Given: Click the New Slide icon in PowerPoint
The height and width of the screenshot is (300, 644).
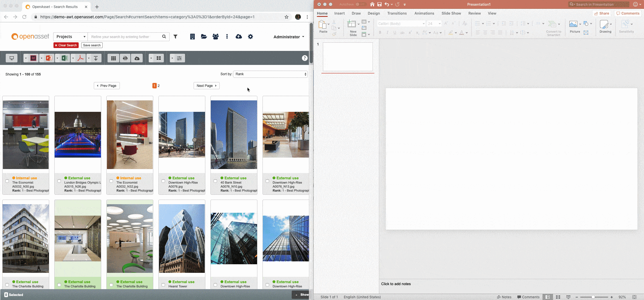Looking at the screenshot, I should click(352, 24).
